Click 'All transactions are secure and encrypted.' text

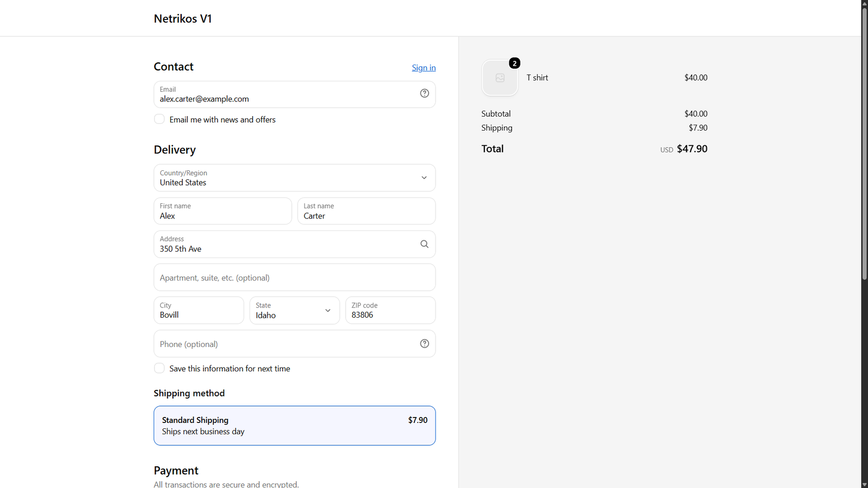tap(226, 484)
